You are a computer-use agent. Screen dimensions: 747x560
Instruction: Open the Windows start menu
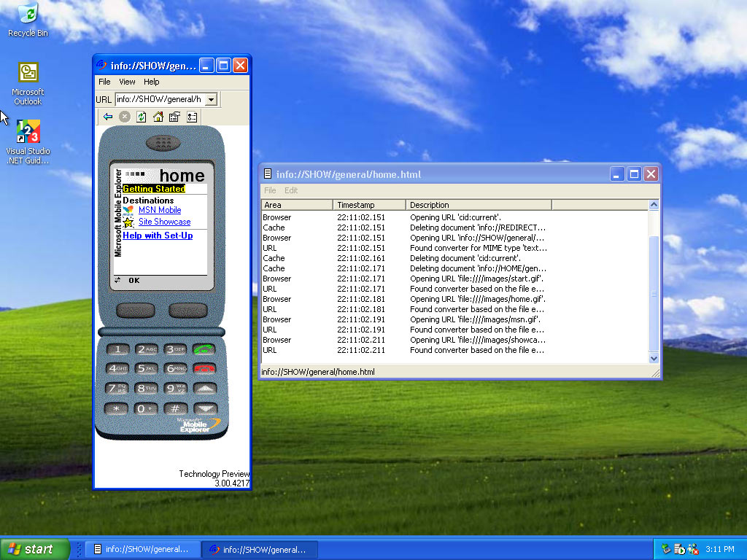click(x=35, y=549)
